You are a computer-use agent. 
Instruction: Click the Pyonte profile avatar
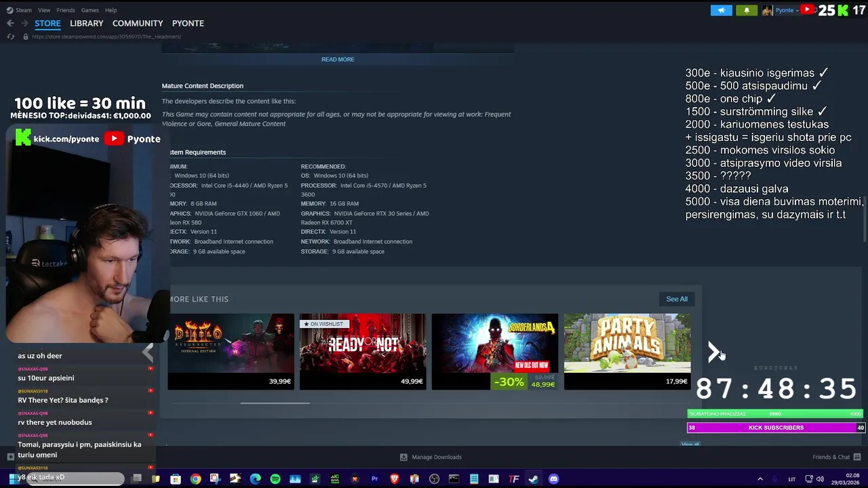[767, 10]
